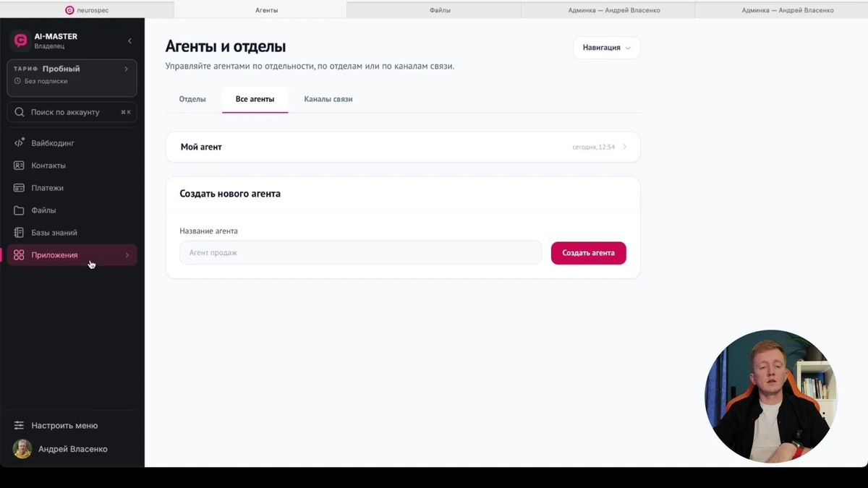Click the Без подписки text
The height and width of the screenshot is (488, 868).
pyautogui.click(x=46, y=81)
